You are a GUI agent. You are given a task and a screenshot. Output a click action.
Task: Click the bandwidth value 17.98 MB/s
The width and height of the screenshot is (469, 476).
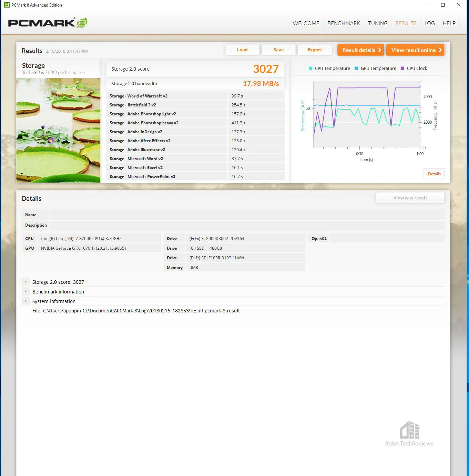(x=261, y=84)
